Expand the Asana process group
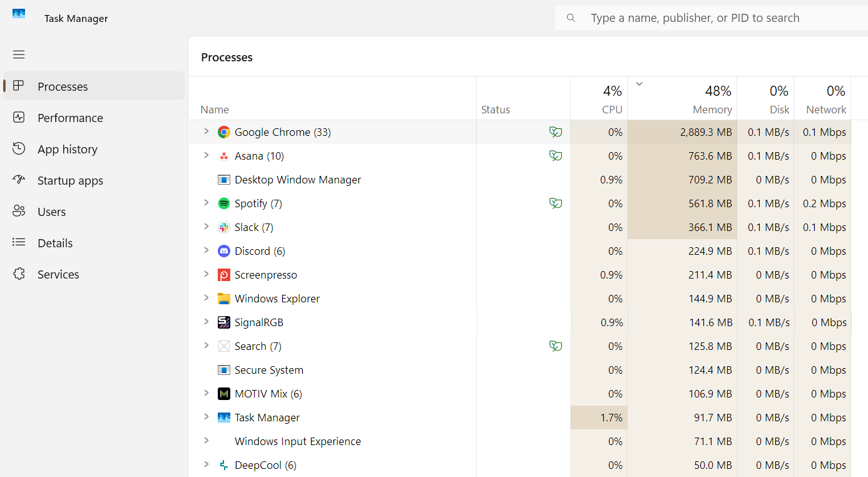Image resolution: width=868 pixels, height=477 pixels. point(206,155)
